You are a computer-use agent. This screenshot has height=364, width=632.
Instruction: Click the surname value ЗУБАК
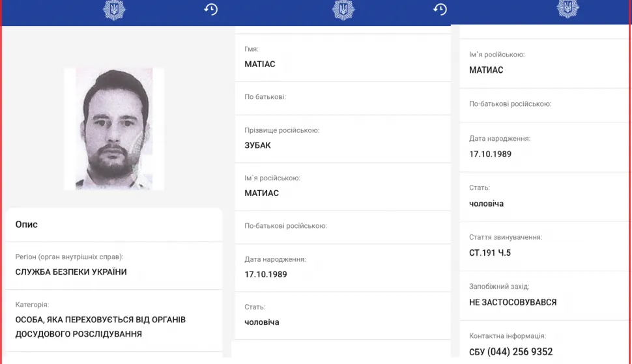(x=257, y=145)
